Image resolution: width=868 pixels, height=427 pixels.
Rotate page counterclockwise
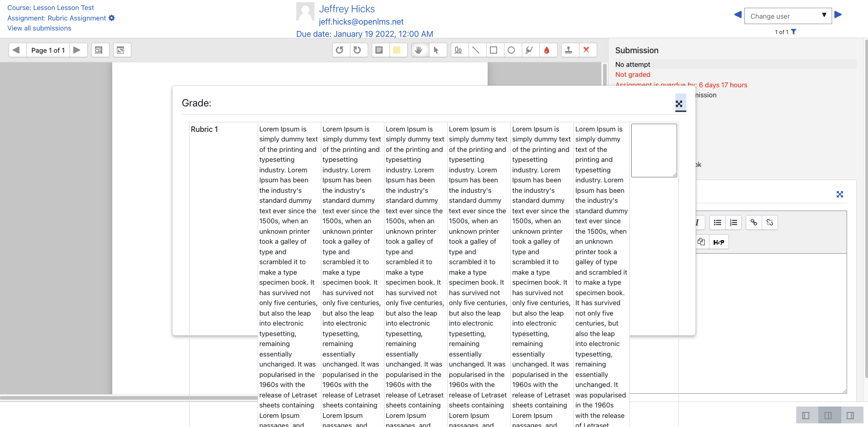pyautogui.click(x=340, y=50)
